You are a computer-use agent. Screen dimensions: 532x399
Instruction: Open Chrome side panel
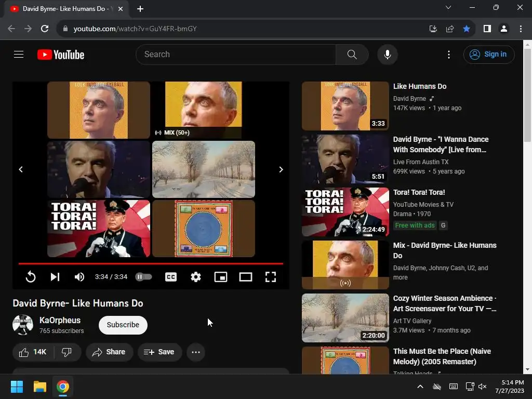tap(487, 29)
